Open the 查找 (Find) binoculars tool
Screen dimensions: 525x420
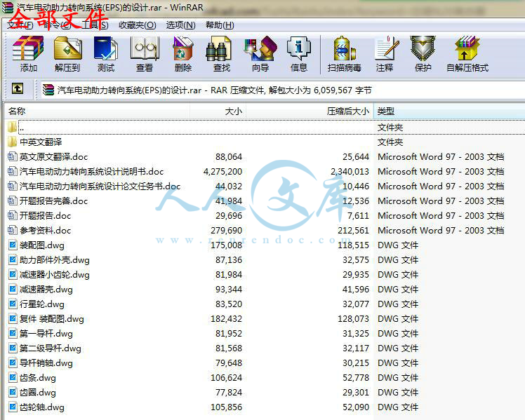(218, 49)
